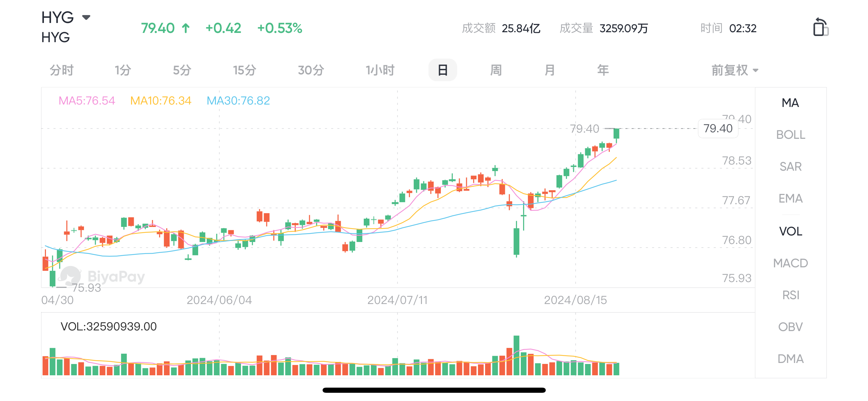868x401 pixels.
Task: Tap the tallest green volume bar
Action: 516,355
